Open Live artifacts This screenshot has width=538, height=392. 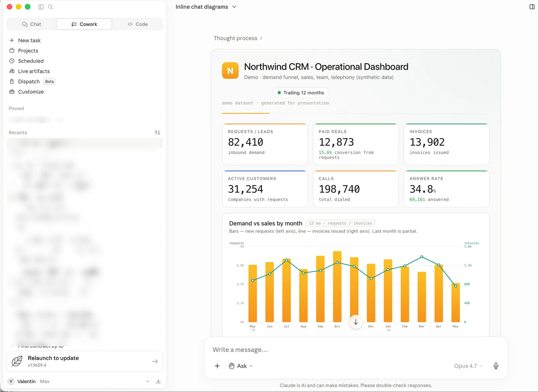click(34, 71)
